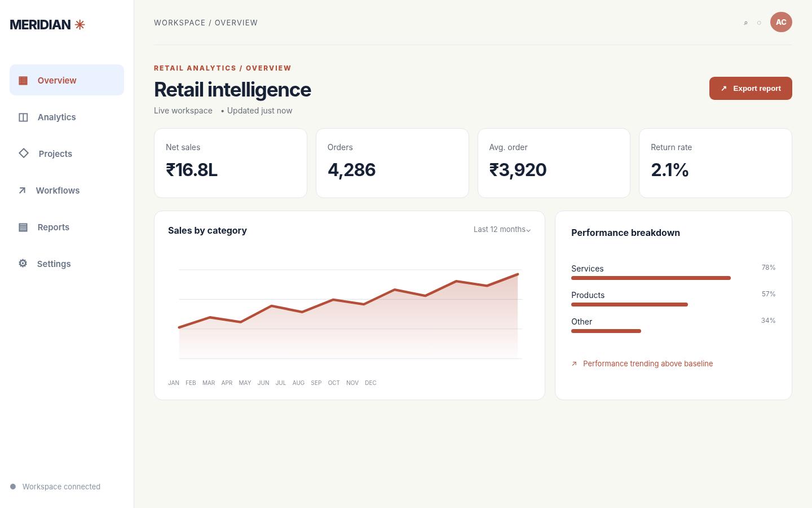Select the Net sales ₹16.8L value

192,170
